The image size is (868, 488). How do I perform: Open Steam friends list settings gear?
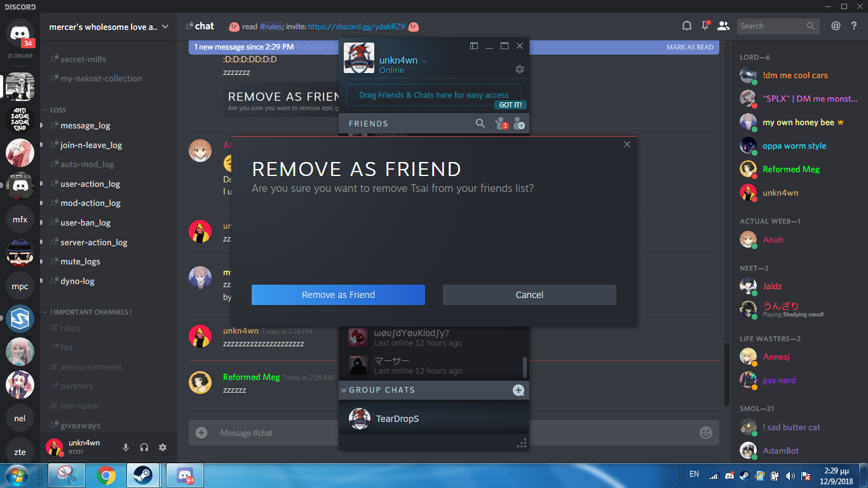519,69
